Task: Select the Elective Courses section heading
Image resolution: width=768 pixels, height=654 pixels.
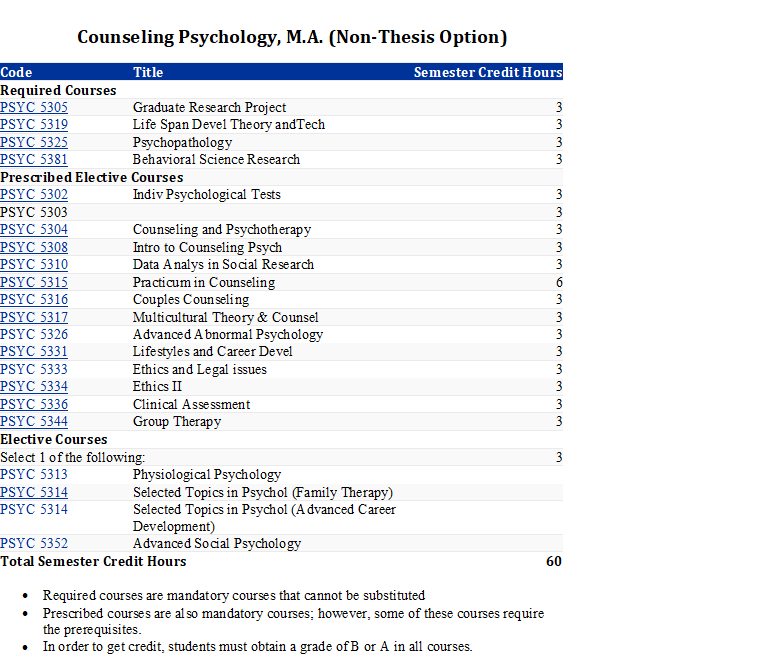Action: point(54,439)
